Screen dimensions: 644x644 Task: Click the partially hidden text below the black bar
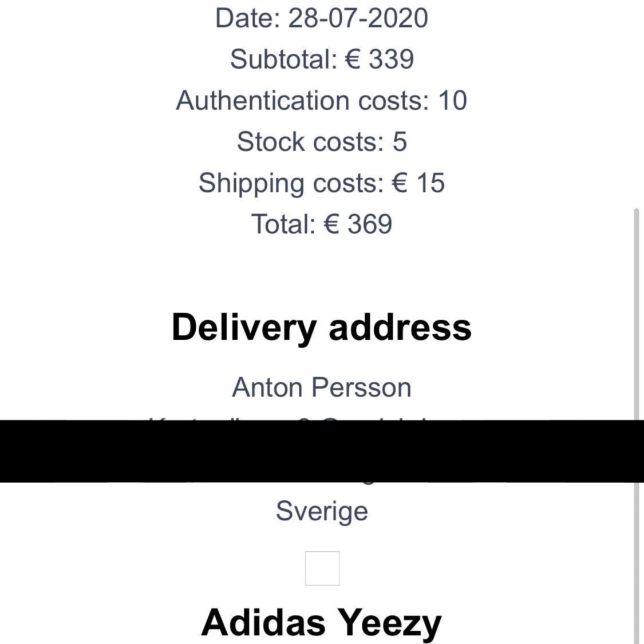368,483
